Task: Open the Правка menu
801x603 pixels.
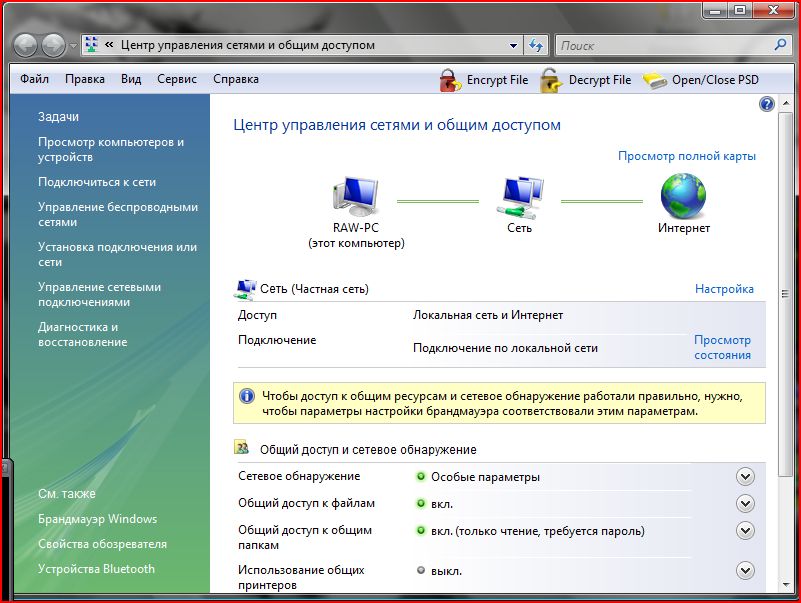Action: pyautogui.click(x=85, y=79)
